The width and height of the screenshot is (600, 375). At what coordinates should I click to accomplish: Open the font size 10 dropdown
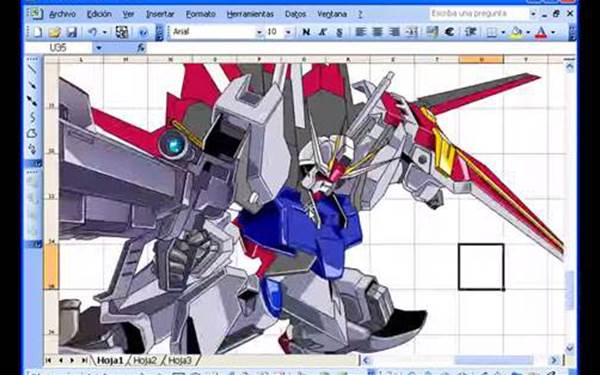[x=289, y=33]
